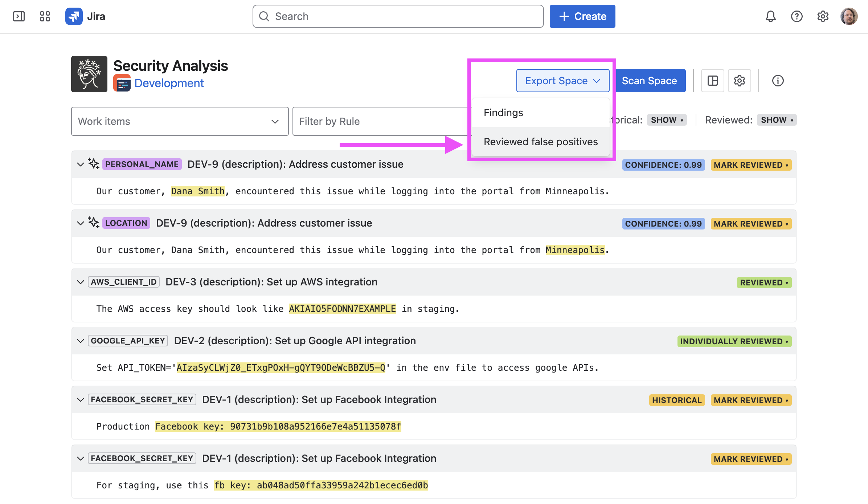Click the highlighted word Minneapolis
This screenshot has height=504, width=868.
(575, 250)
